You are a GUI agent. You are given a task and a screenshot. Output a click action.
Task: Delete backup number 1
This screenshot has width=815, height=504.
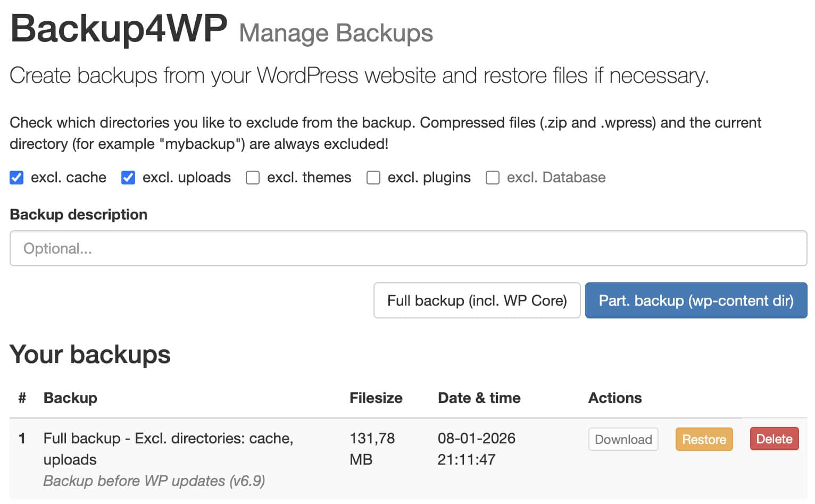click(x=774, y=439)
